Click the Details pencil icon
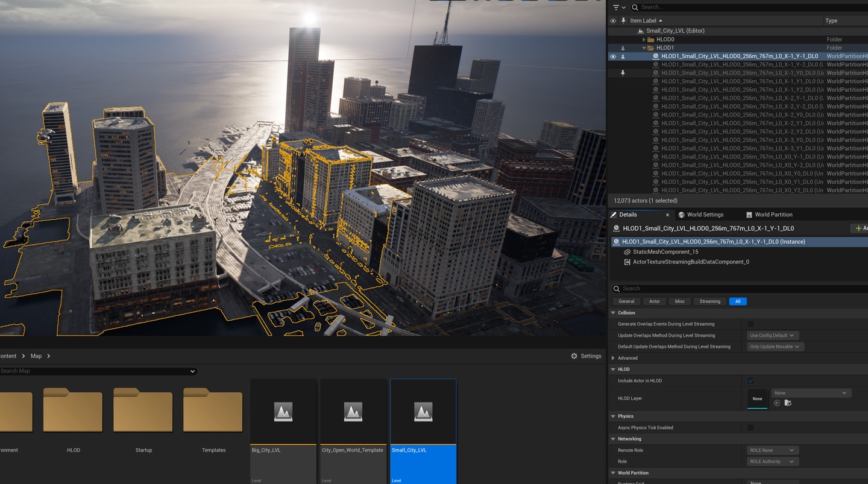Image resolution: width=868 pixels, height=484 pixels. click(x=614, y=215)
